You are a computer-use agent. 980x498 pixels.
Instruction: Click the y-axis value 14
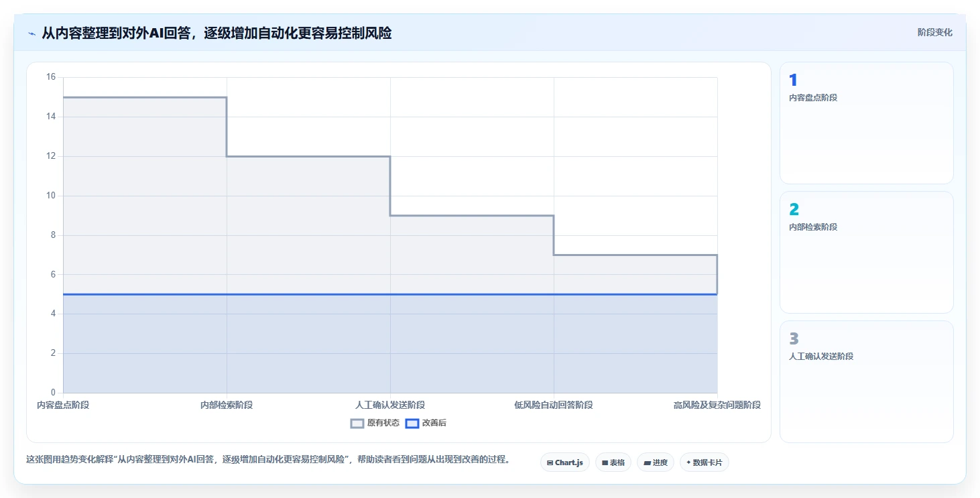(x=51, y=117)
